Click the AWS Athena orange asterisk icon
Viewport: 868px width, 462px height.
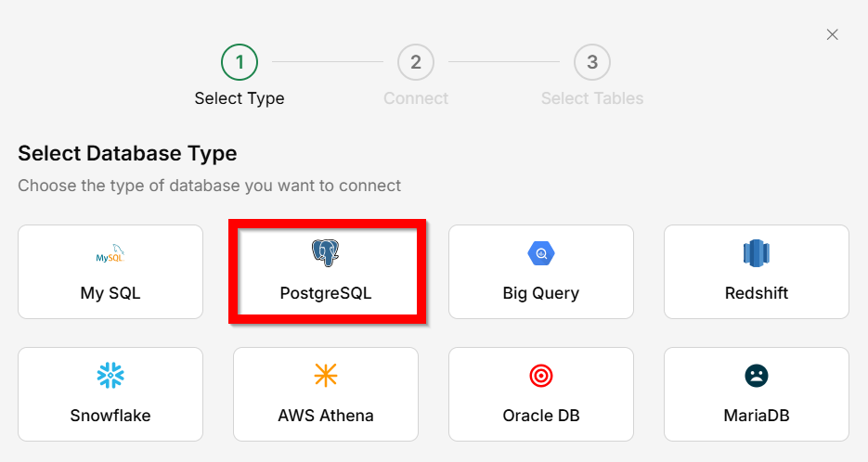(326, 375)
